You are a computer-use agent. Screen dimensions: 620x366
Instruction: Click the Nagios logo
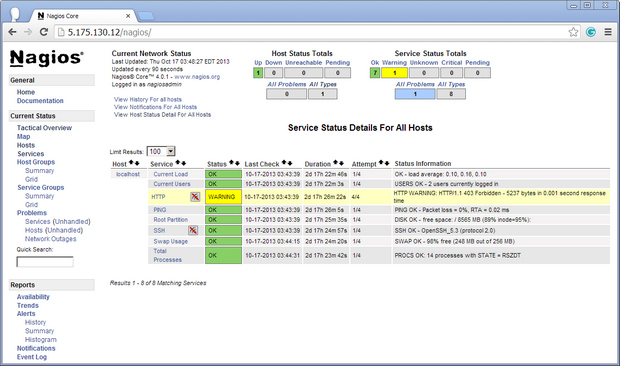coord(47,58)
